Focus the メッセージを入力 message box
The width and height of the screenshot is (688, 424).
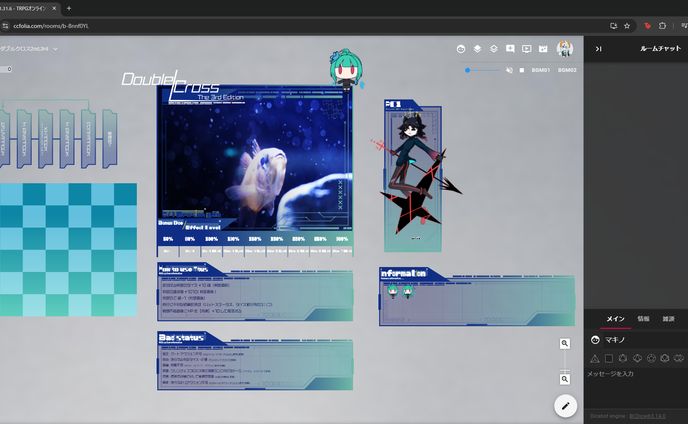(x=637, y=374)
